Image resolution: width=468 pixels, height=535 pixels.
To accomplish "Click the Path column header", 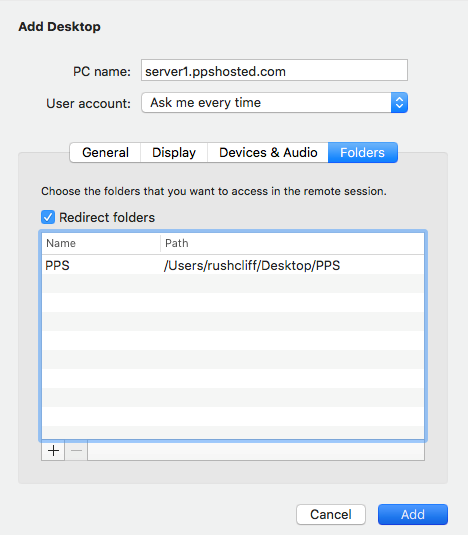I will pyautogui.click(x=292, y=243).
